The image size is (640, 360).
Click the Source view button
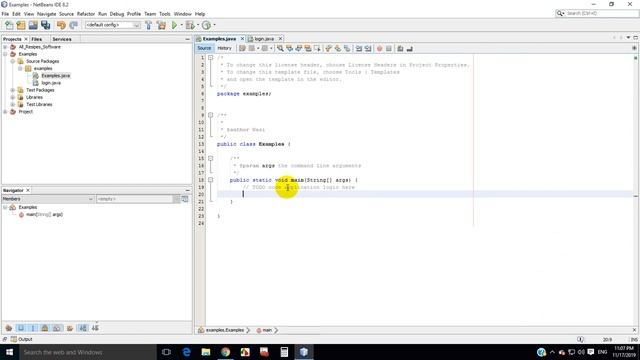pos(204,48)
